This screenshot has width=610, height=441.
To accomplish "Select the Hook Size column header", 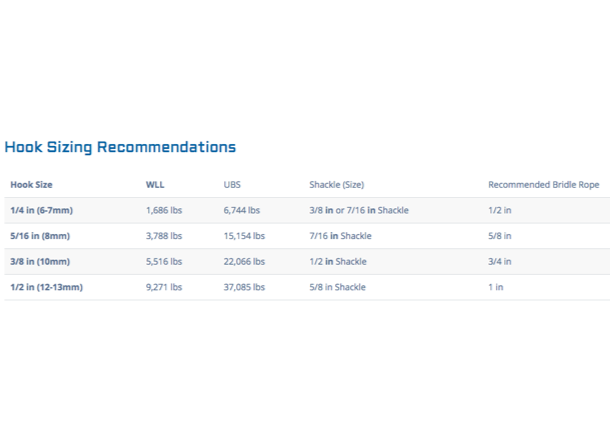I will pyautogui.click(x=32, y=185).
